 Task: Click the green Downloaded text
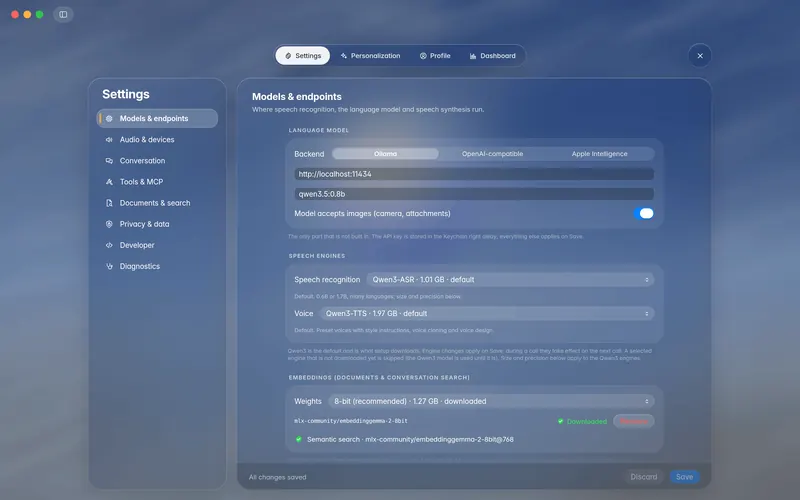pyautogui.click(x=587, y=421)
